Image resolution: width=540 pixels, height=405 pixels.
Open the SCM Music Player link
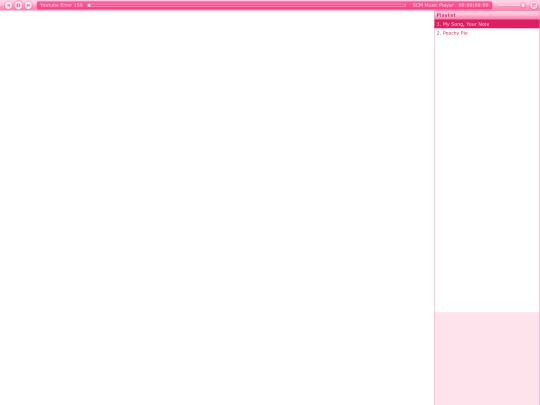tap(433, 5)
